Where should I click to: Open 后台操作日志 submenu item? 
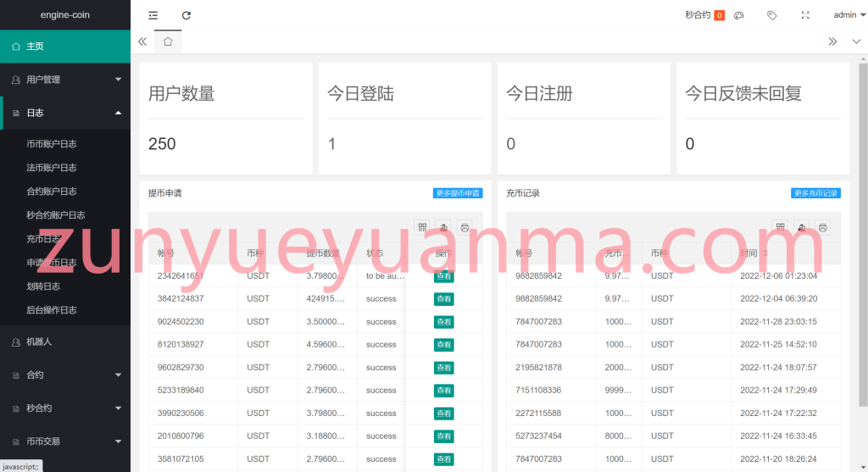[x=52, y=310]
